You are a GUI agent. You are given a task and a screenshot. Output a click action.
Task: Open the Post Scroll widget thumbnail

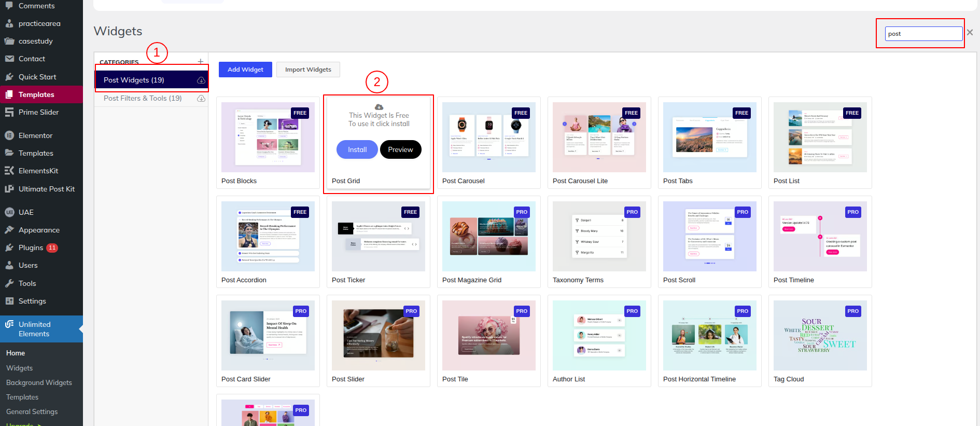point(710,236)
